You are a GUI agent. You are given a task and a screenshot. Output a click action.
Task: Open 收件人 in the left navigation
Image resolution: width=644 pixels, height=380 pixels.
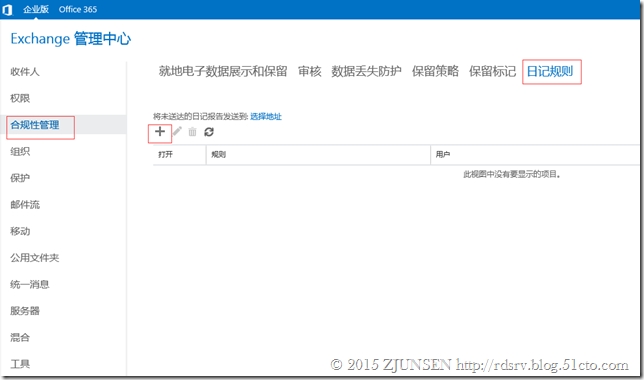tap(25, 71)
